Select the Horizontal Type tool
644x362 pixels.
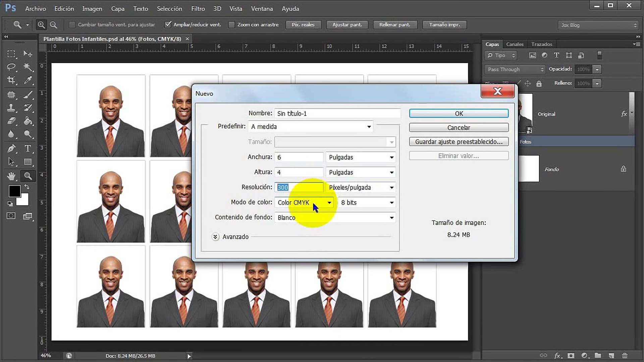(28, 148)
